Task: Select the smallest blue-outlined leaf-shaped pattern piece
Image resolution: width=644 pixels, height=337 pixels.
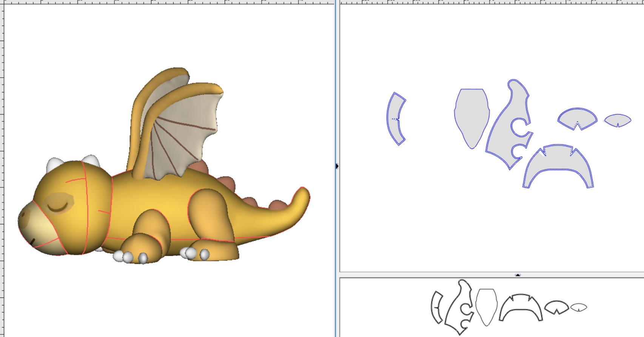Action: (x=618, y=120)
